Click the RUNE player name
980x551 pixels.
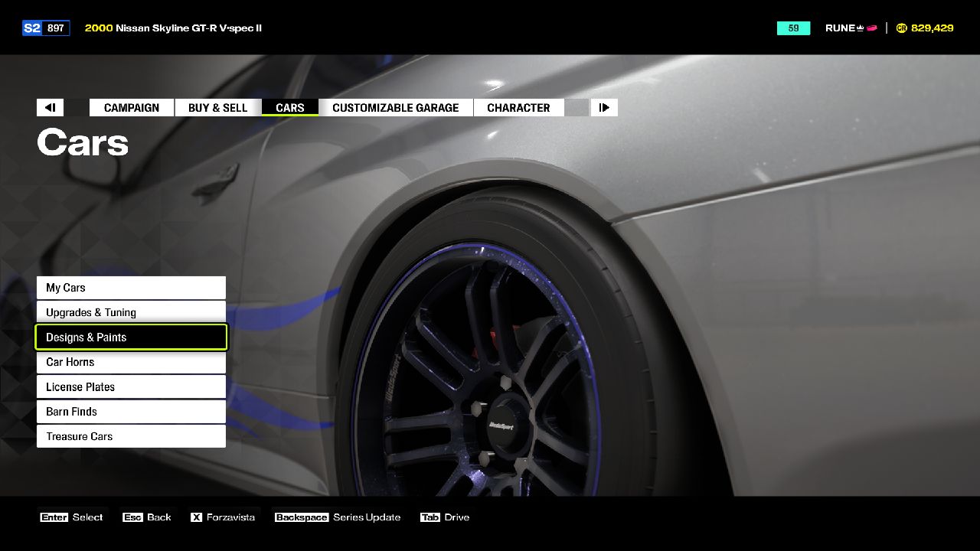[x=840, y=28]
